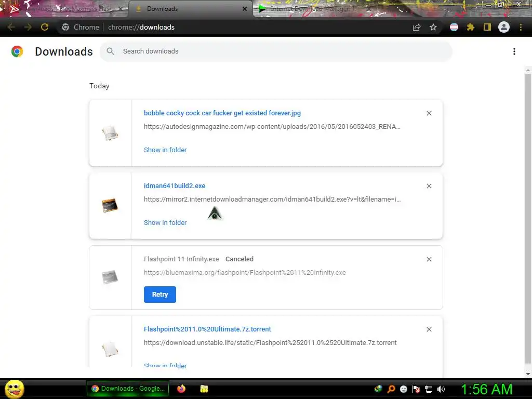The height and width of the screenshot is (399, 532).
Task: Open the yellow folder taskbar icon
Action: (x=204, y=389)
